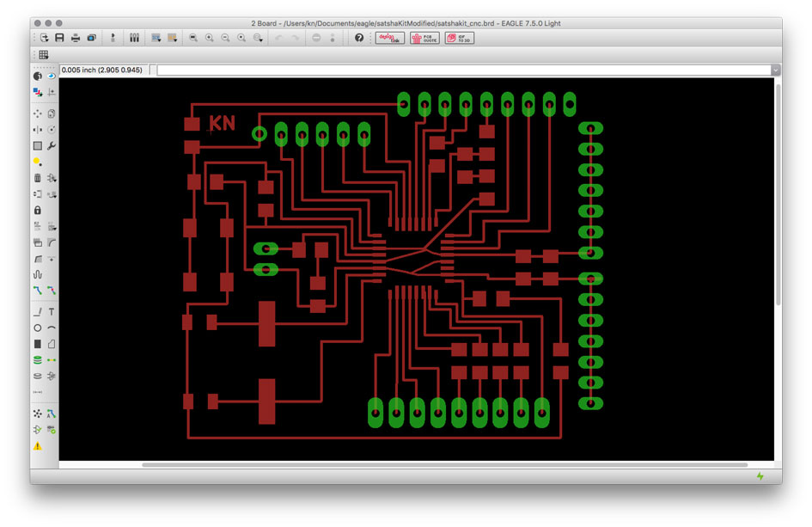812x527 pixels.
Task: Select the Name tool
Action: (x=37, y=226)
